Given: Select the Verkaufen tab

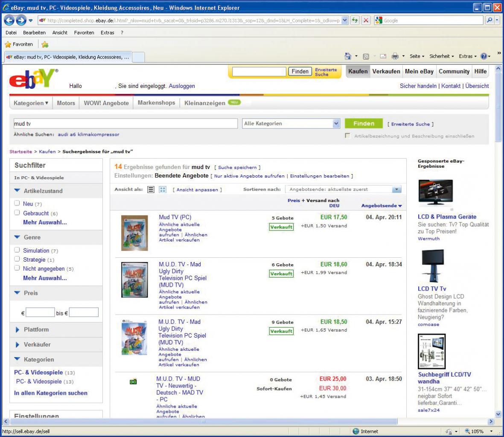Looking at the screenshot, I should tap(386, 71).
